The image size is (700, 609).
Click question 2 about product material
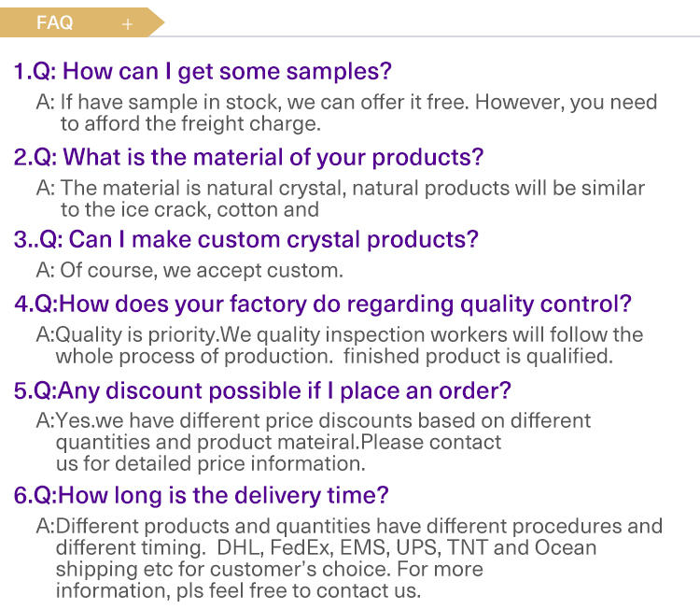(248, 158)
